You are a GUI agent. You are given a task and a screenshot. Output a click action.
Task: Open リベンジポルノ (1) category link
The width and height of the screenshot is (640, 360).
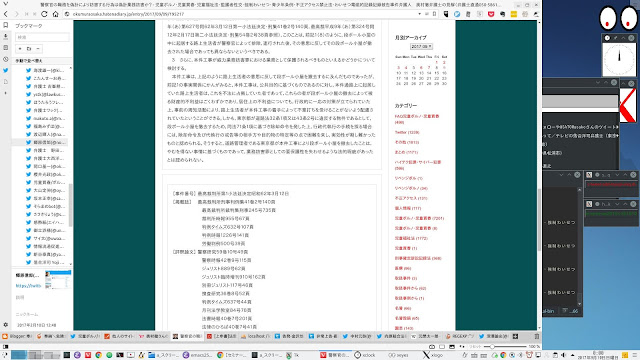tap(409, 178)
